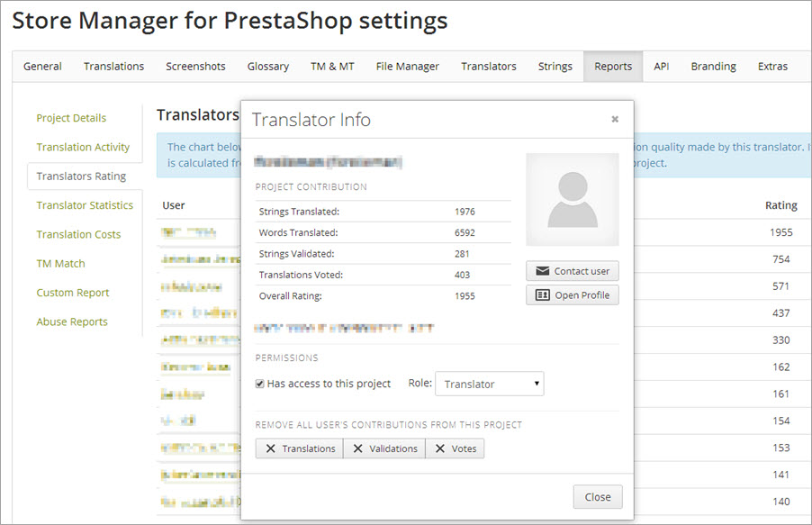Open the Role dropdown showing Translator

pos(489,384)
